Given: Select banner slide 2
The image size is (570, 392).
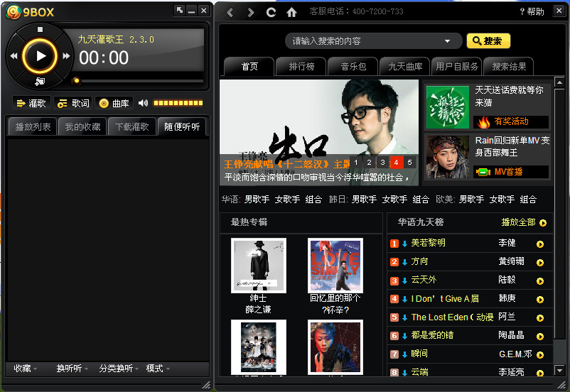Looking at the screenshot, I should pyautogui.click(x=369, y=163).
